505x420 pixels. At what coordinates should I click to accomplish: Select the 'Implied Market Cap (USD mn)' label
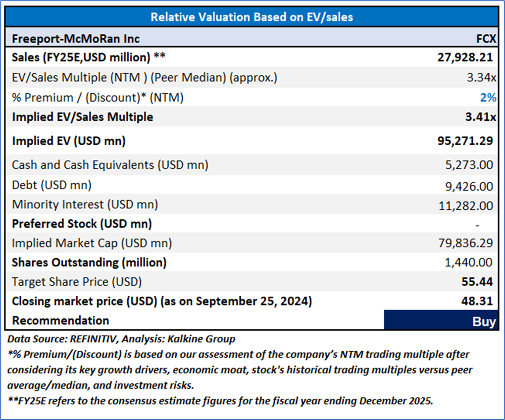pos(92,243)
